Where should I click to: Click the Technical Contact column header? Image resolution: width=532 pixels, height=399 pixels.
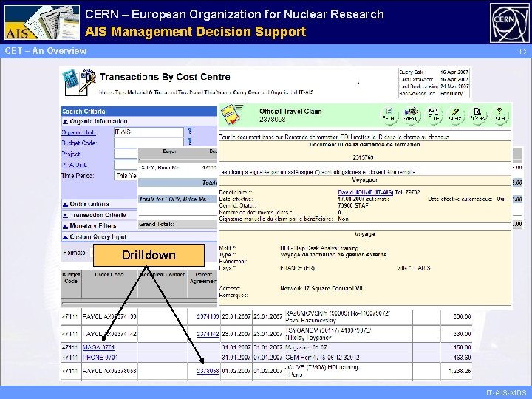pyautogui.click(x=163, y=284)
